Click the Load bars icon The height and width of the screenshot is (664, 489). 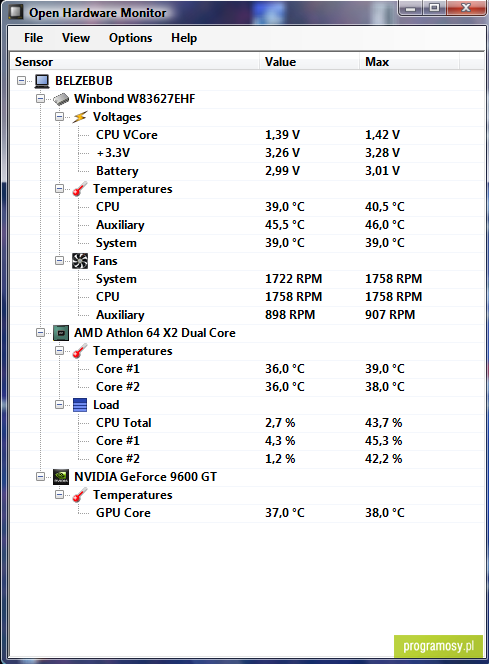point(80,405)
